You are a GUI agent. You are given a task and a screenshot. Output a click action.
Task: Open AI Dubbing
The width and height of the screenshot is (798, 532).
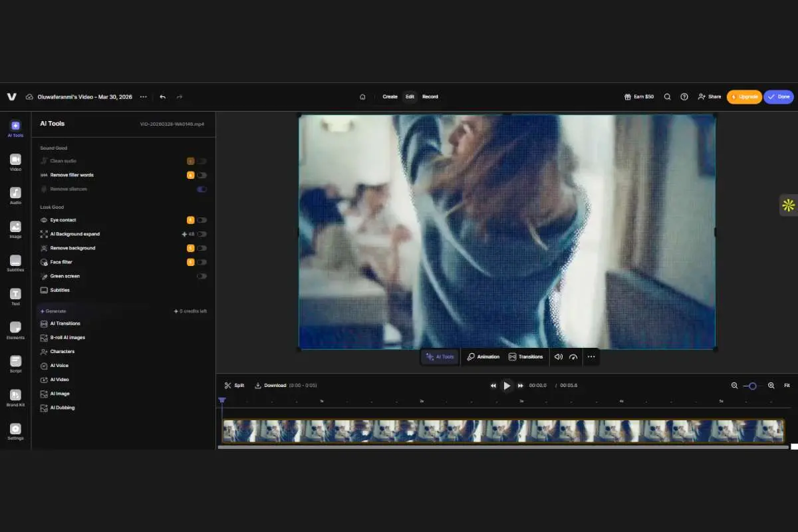point(61,408)
